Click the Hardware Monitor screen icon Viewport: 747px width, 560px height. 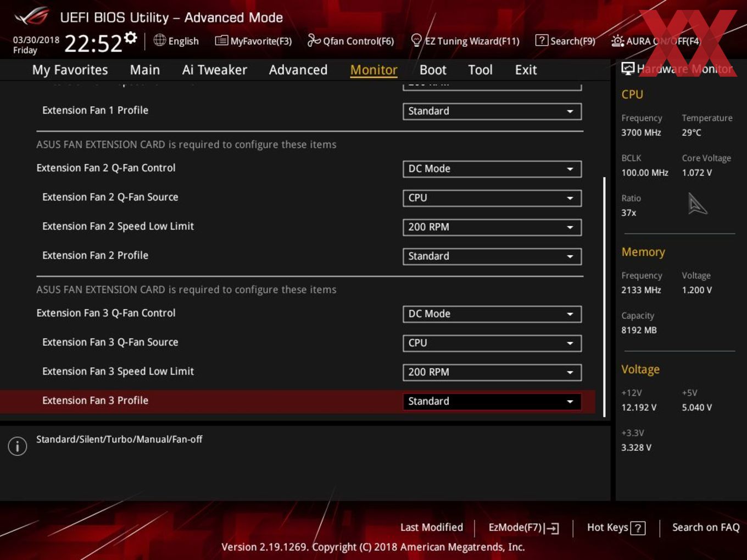(x=628, y=69)
